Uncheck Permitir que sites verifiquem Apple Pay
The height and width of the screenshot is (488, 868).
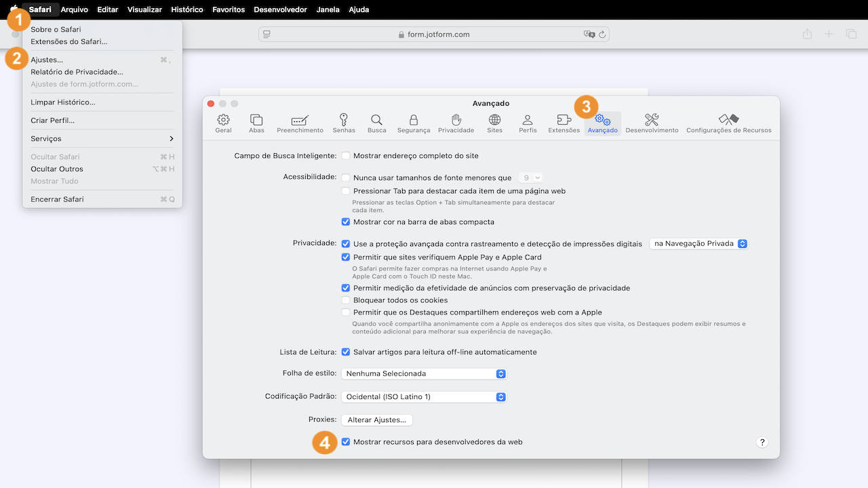pyautogui.click(x=346, y=258)
